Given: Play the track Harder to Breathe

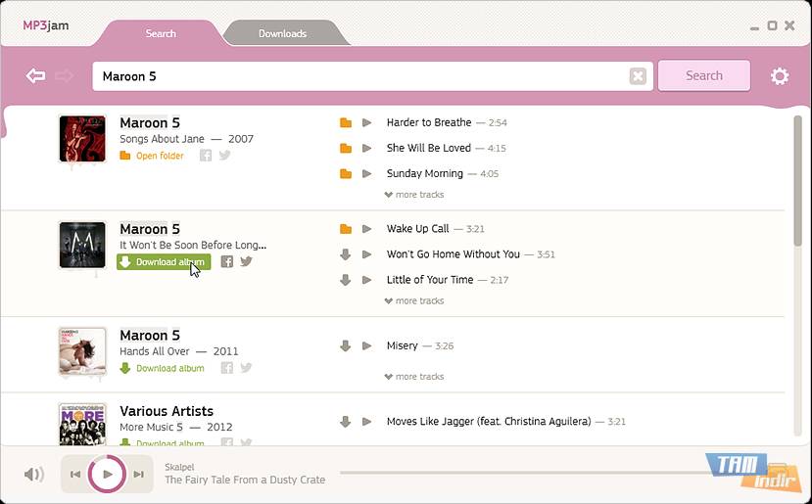Looking at the screenshot, I should coord(367,123).
